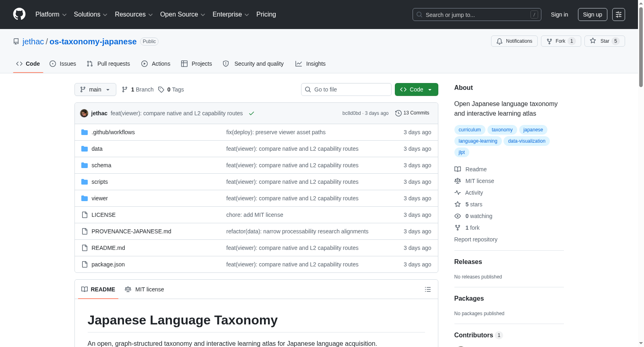Open the header settings sliders icon button
Screen dimensions: 644x347
tap(619, 15)
